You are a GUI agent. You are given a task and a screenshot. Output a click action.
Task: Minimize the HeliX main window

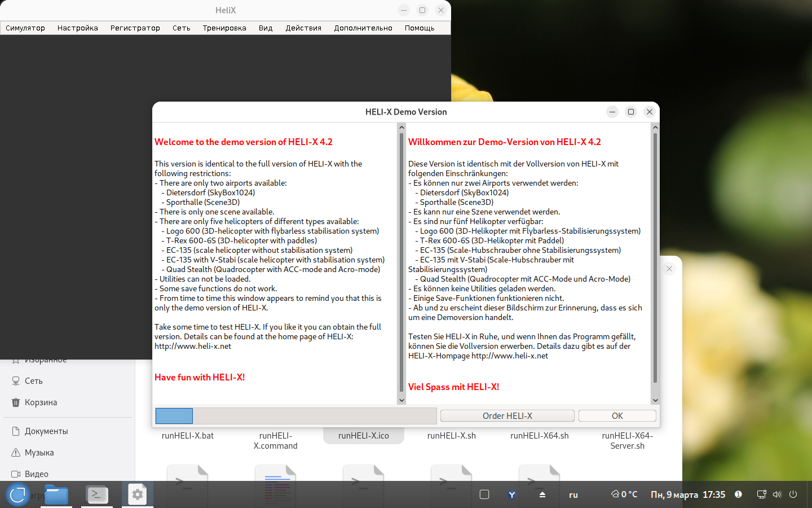[404, 10]
